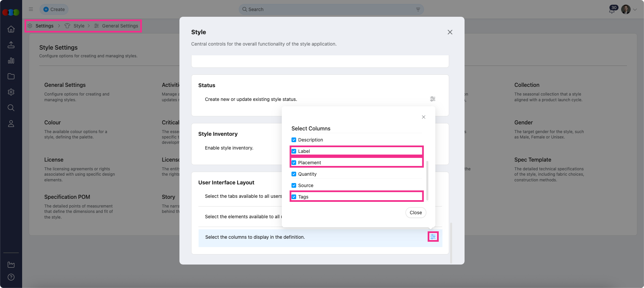This screenshot has width=644, height=288.
Task: Click the Close button in Select Columns
Action: click(x=416, y=213)
